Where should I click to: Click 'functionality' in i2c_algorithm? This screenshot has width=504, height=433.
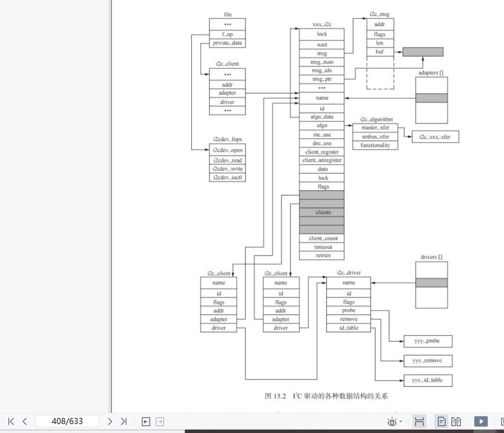pyautogui.click(x=375, y=145)
